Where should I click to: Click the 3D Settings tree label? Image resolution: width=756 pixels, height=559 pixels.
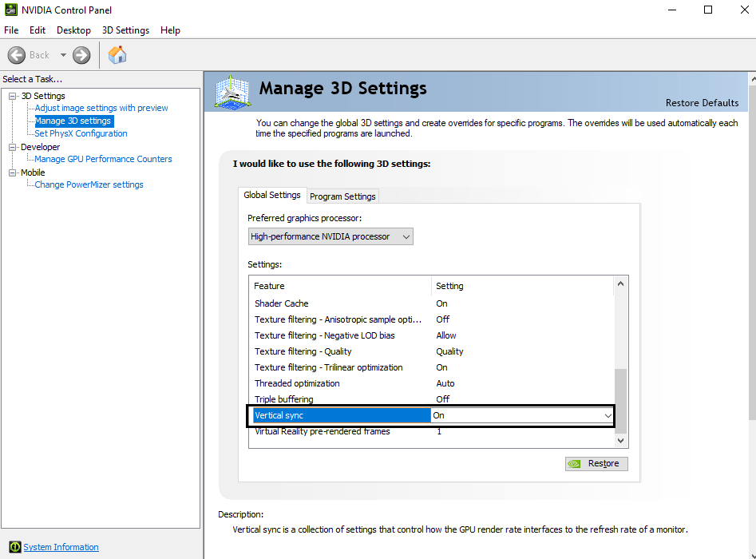(43, 96)
